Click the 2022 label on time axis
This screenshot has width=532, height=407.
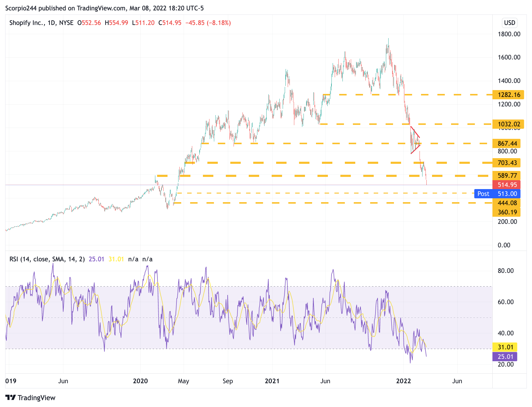tap(403, 381)
